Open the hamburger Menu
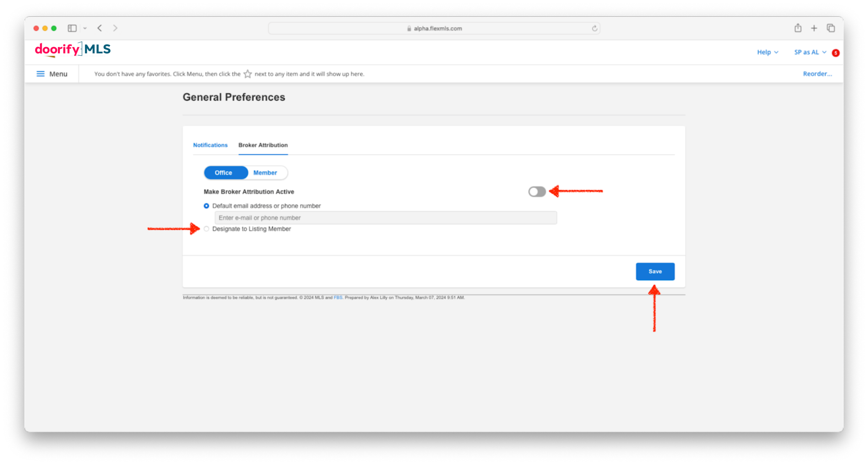Viewport: 868px width, 465px height. pyautogui.click(x=52, y=74)
